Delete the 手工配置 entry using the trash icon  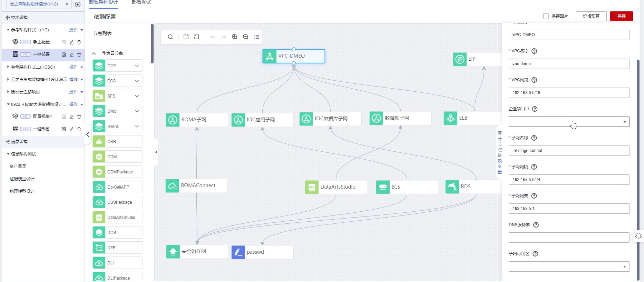(x=79, y=42)
